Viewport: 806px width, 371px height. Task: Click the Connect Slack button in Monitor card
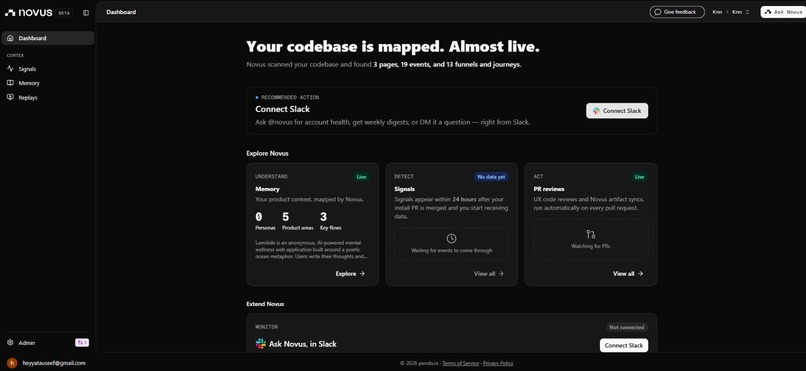tap(624, 345)
